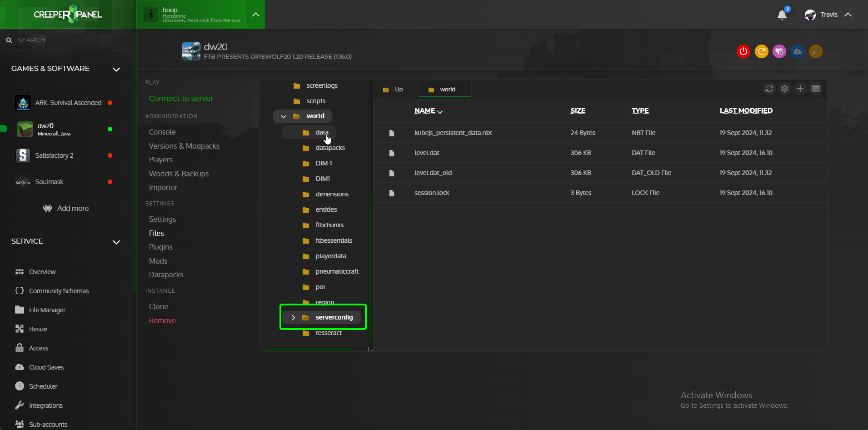Click the red power button icon

[x=743, y=51]
